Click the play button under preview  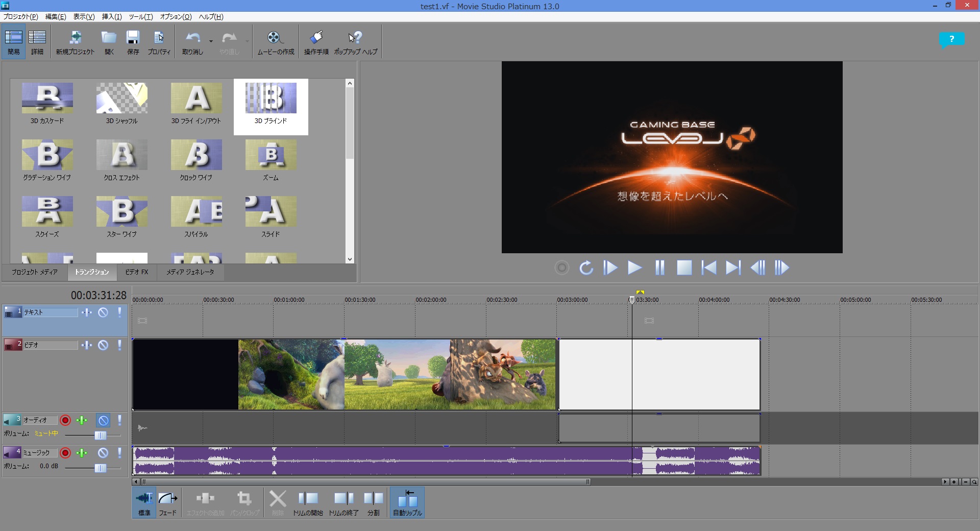[634, 268]
